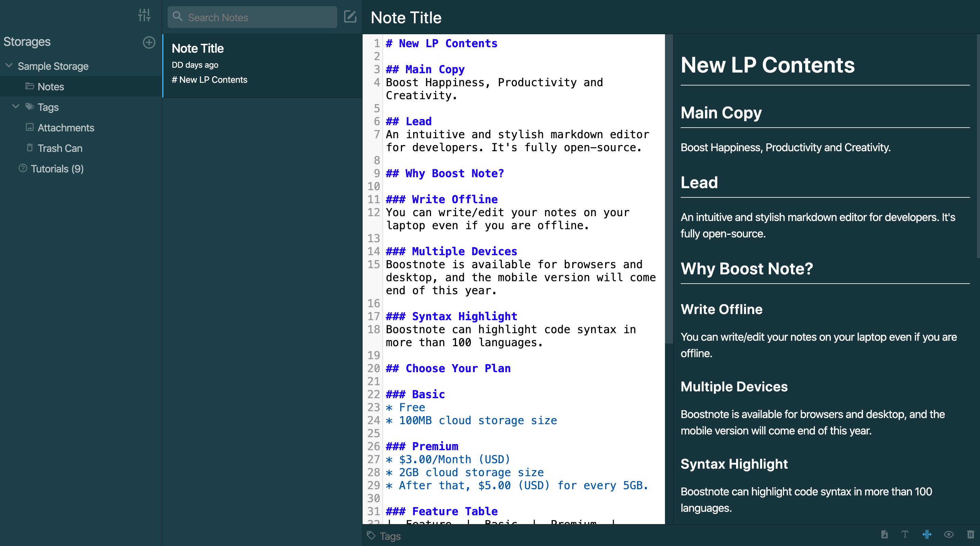
Task: Click the add storage plus icon
Action: pos(149,42)
